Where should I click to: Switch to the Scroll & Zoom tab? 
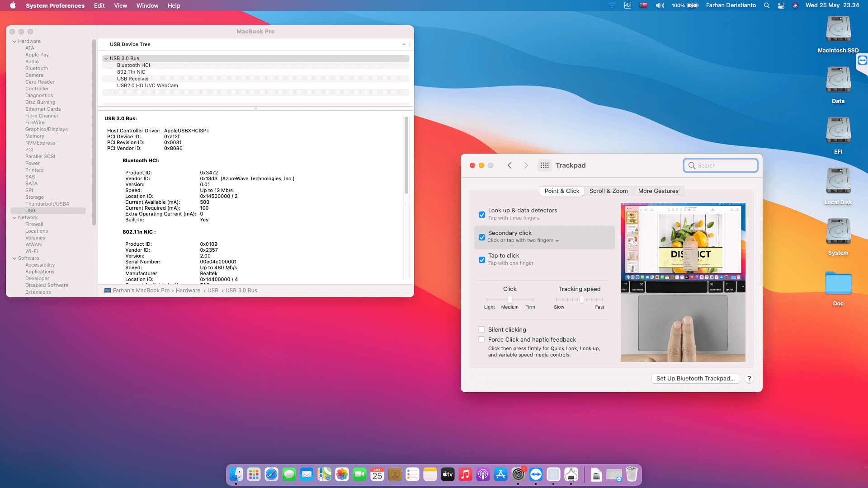609,191
